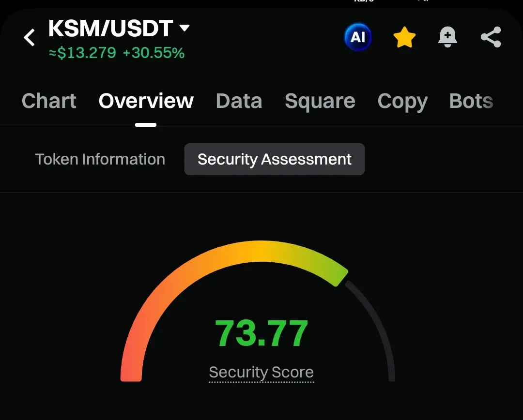Select the Security Assessment button

coord(275,159)
